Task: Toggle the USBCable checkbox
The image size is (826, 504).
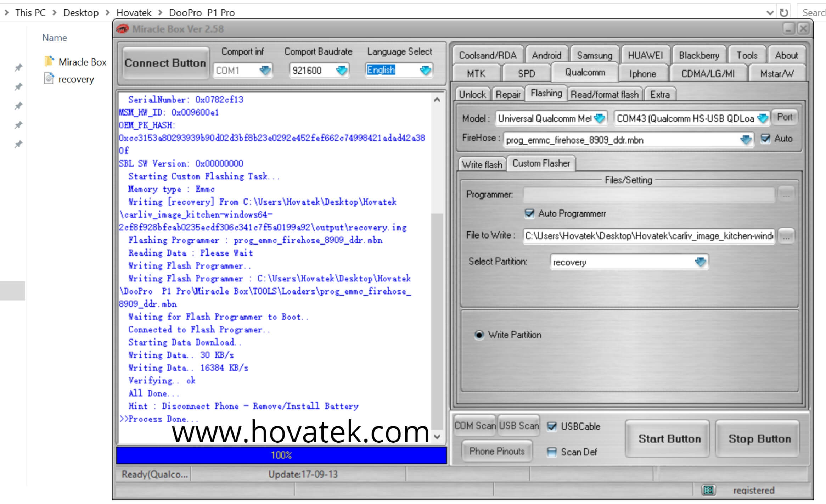Action: coord(552,426)
